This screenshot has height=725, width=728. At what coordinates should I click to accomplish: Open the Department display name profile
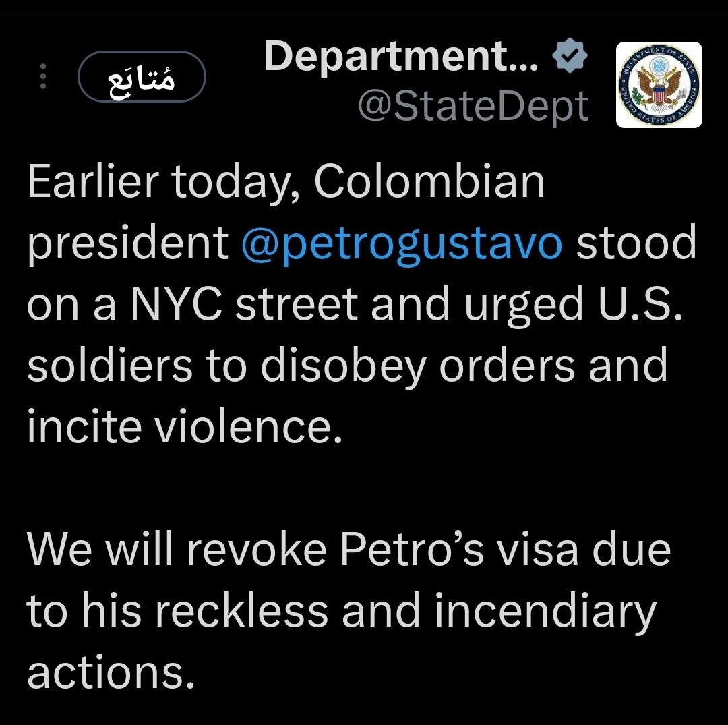(402, 57)
